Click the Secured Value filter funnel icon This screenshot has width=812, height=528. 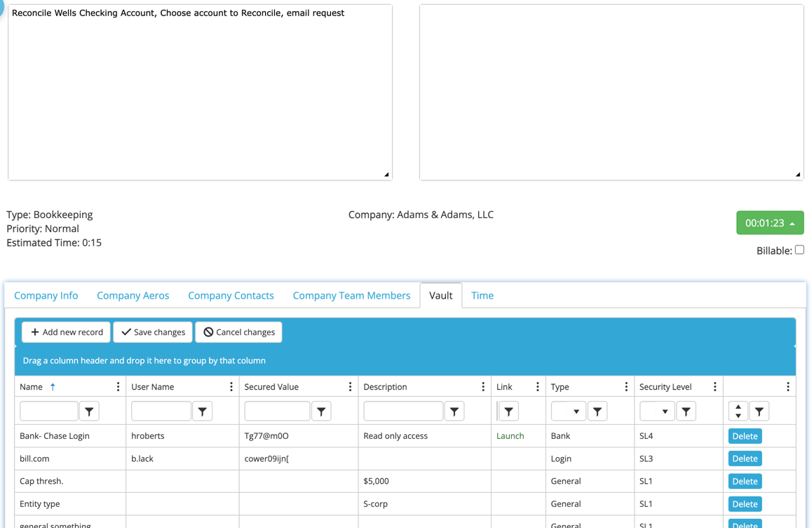pos(321,412)
